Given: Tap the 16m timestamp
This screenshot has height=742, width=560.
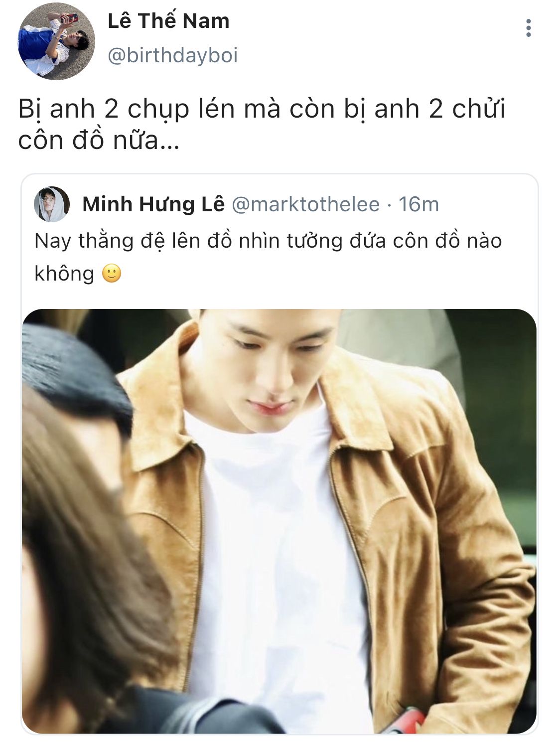Looking at the screenshot, I should click(x=419, y=204).
